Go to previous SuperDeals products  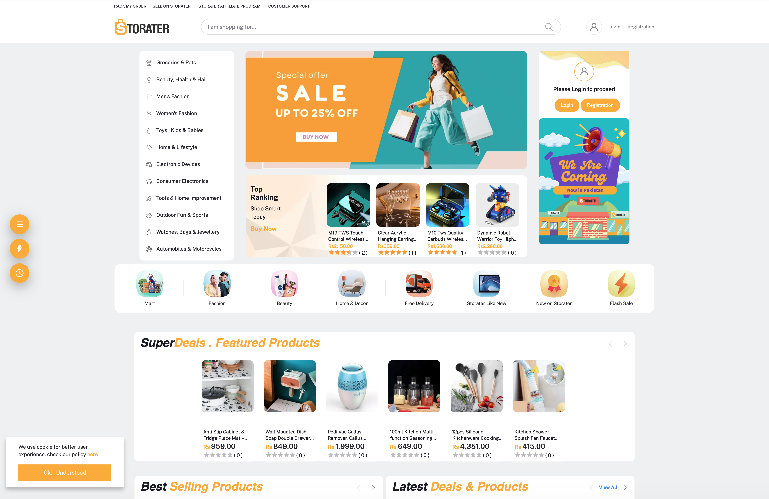(611, 343)
